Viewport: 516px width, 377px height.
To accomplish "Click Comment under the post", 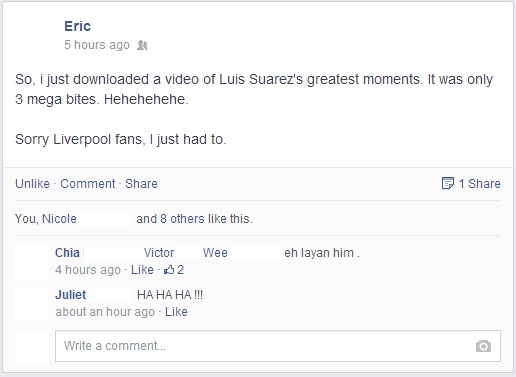I will click(88, 184).
